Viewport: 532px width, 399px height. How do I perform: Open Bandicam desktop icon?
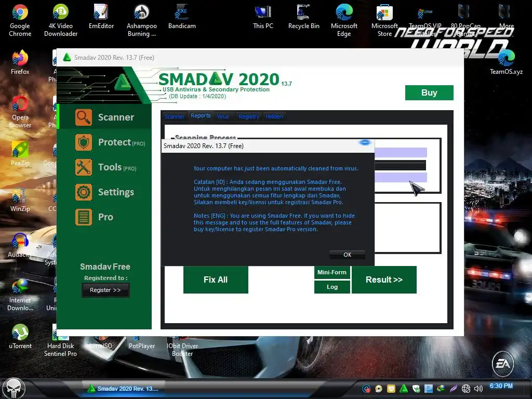[182, 17]
